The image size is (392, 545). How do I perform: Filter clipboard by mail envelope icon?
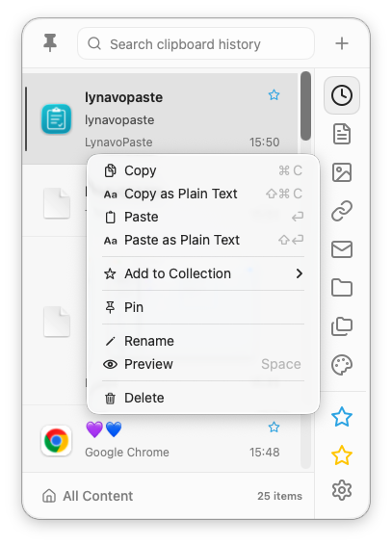tap(342, 249)
